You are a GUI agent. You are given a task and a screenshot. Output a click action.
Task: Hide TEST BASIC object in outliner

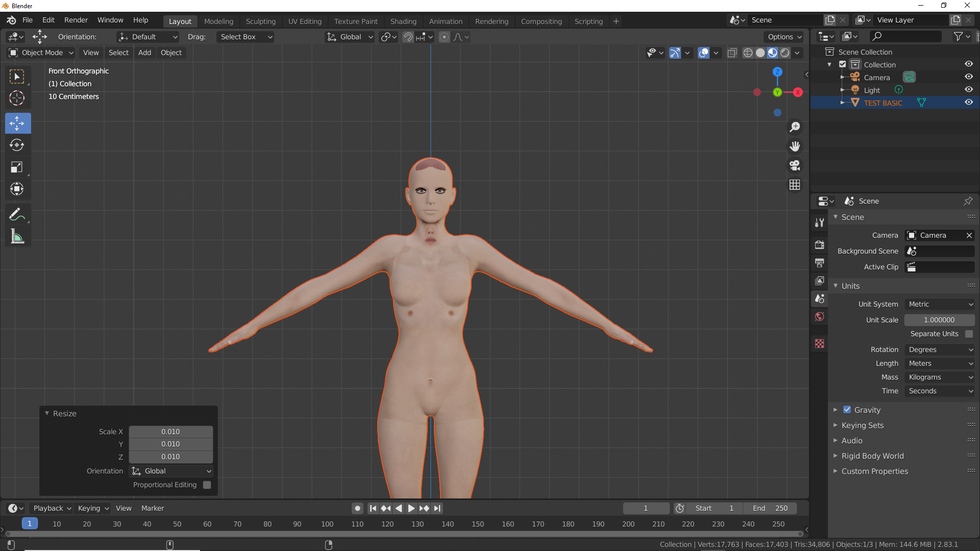pos(968,102)
